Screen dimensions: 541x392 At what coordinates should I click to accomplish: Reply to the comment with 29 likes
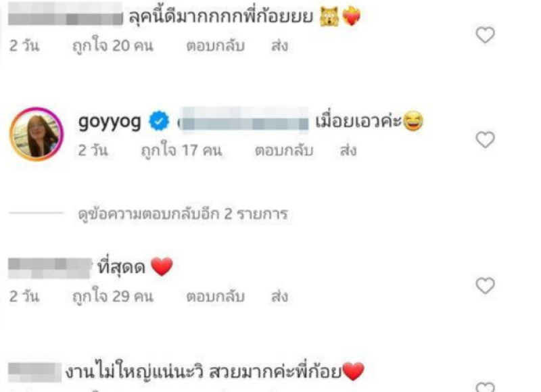click(x=215, y=297)
